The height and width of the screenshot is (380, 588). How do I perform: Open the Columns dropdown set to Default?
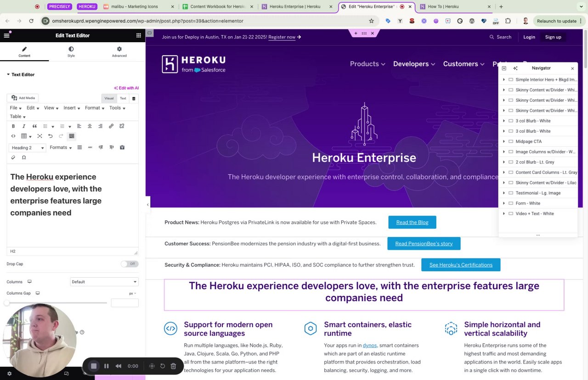point(104,282)
